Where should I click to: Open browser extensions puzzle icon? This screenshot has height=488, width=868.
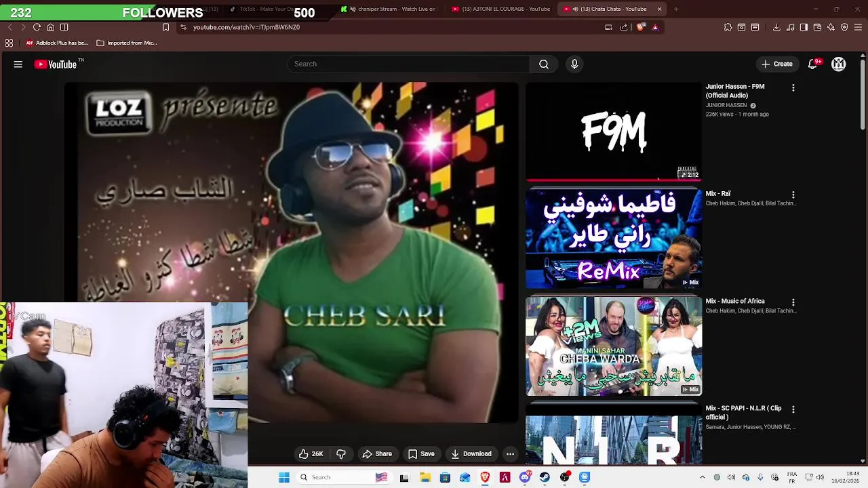728,27
